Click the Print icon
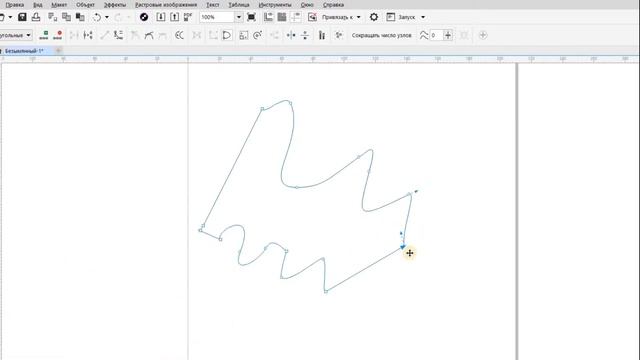Viewport: 640px width, 360px height. click(x=36, y=17)
